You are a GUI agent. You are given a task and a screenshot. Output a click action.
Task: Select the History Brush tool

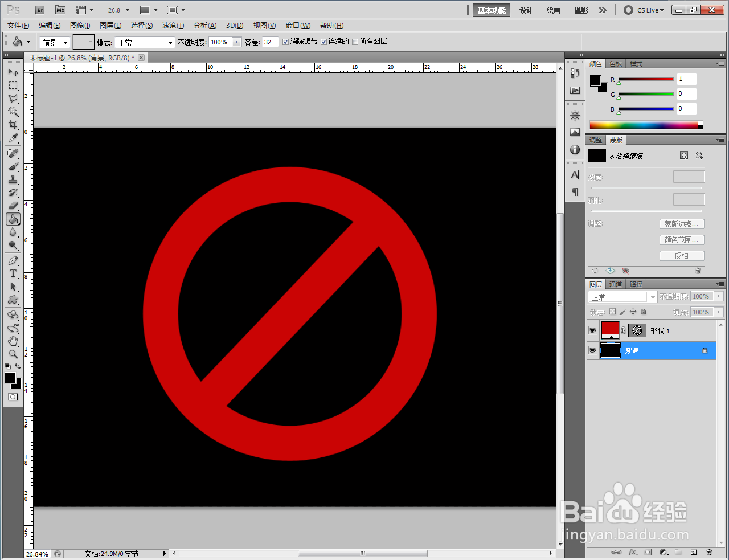[13, 193]
